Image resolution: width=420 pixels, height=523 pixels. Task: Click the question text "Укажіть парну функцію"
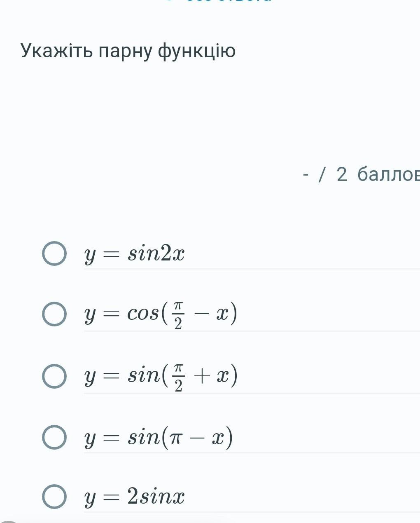click(x=128, y=51)
